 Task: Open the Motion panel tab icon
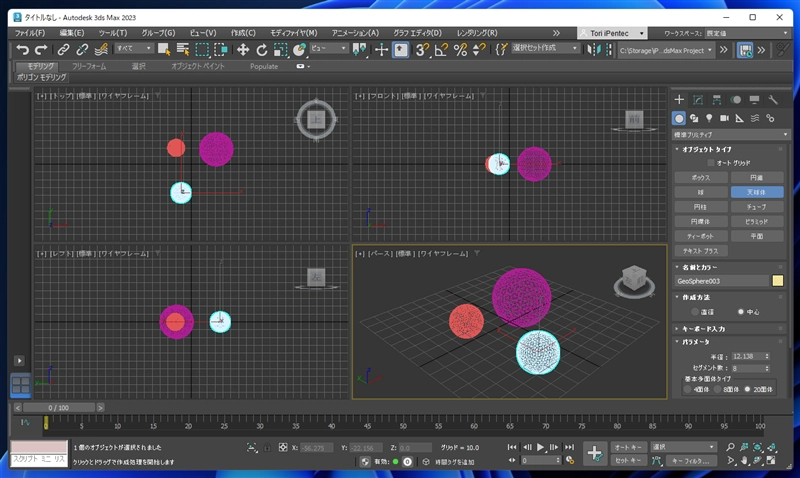pos(735,99)
